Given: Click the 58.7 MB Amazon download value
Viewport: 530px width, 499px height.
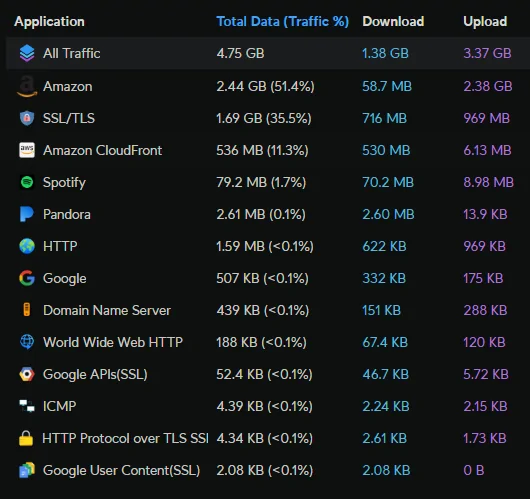Looking at the screenshot, I should coord(387,87).
